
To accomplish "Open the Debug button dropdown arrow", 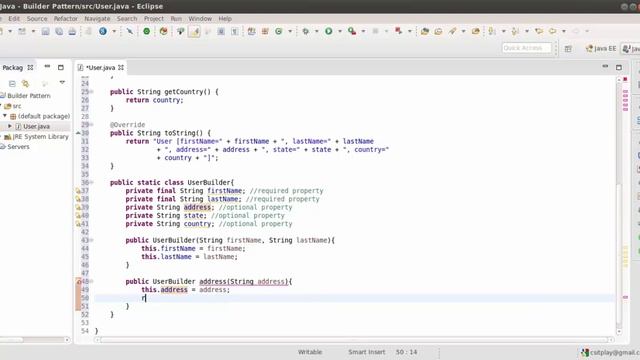I will coord(316,31).
